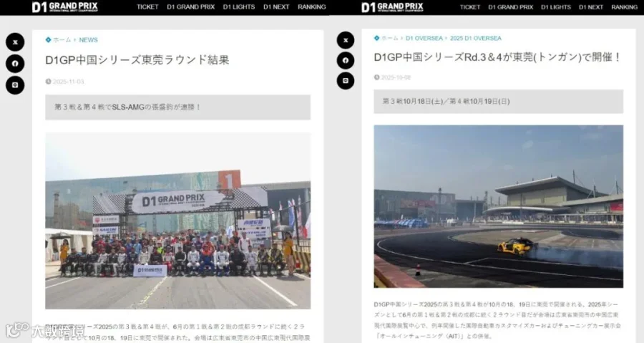
Task: Click the LINE share icon on left page
Action: (x=15, y=85)
